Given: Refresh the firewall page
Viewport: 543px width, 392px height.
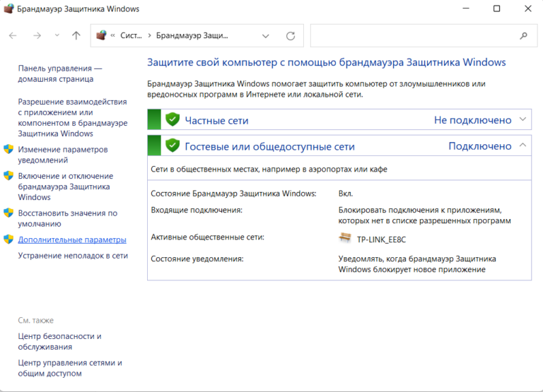Looking at the screenshot, I should [291, 35].
